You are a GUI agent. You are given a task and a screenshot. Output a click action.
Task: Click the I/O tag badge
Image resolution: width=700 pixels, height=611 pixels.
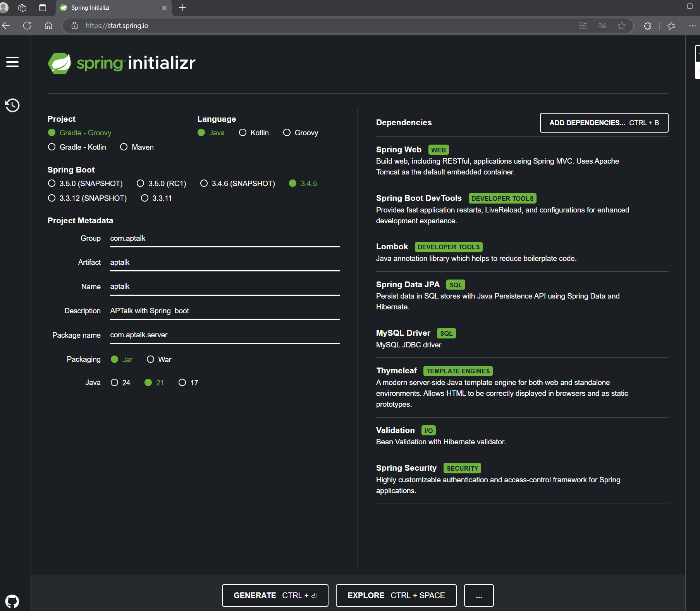[428, 431]
